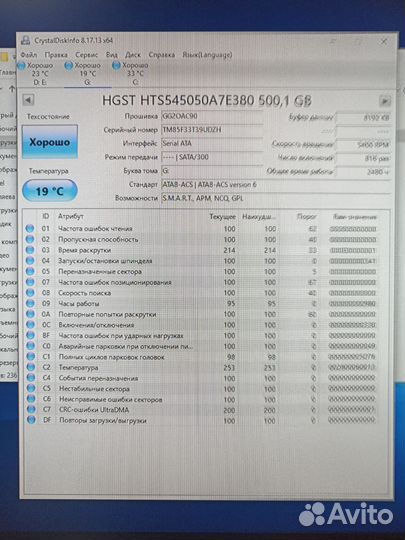Click status icon for Часы работы
This screenshot has height=540, width=405.
[x=30, y=303]
